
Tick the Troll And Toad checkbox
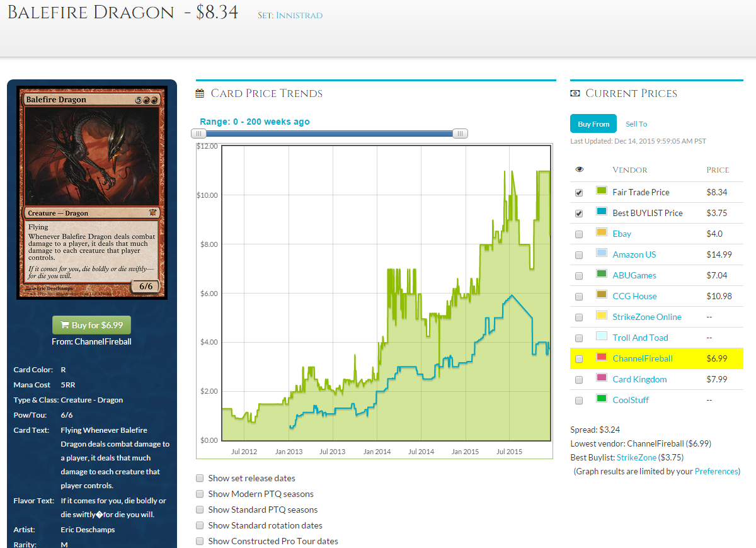(579, 338)
